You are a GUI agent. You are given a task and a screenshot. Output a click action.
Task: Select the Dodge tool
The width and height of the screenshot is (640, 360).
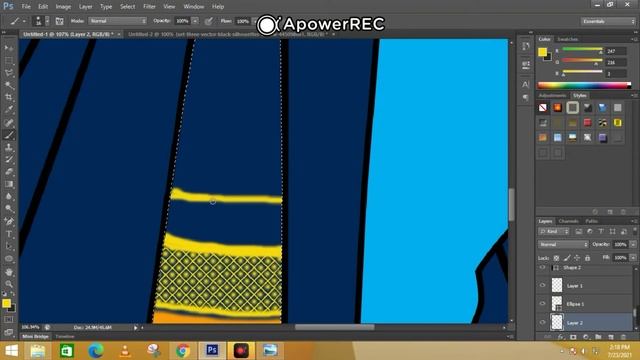[9, 209]
